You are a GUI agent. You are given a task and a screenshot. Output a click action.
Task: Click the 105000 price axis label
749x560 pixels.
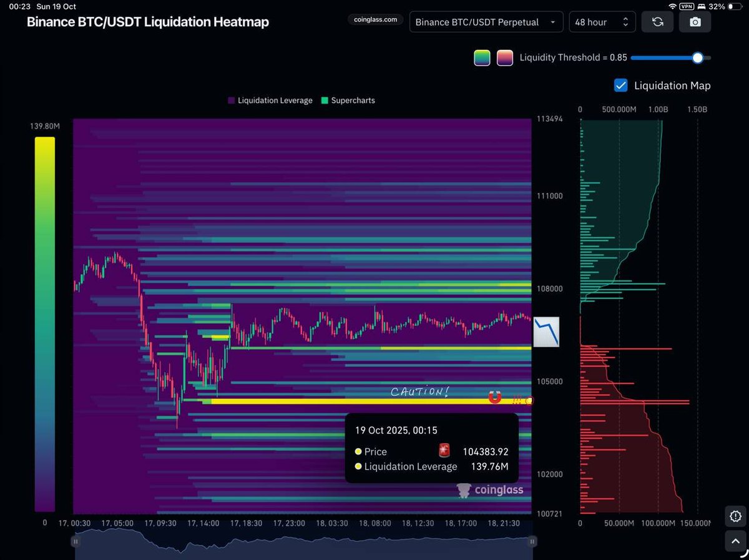pos(550,381)
